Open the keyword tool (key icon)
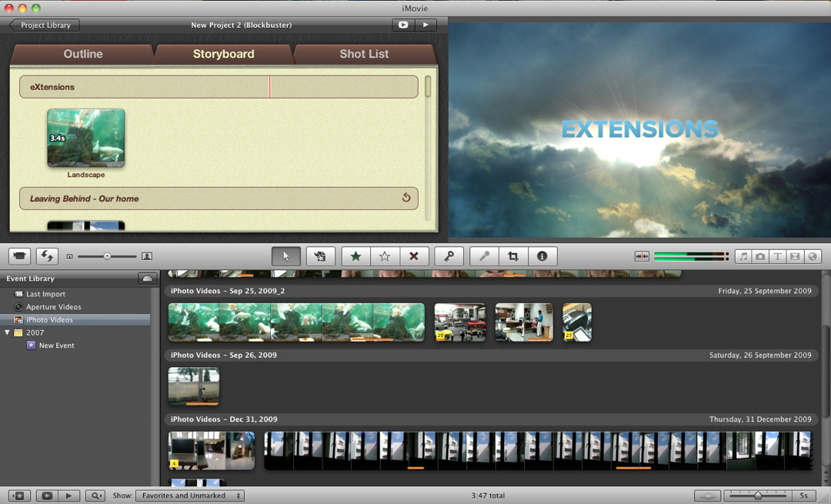This screenshot has width=831, height=504. (449, 256)
